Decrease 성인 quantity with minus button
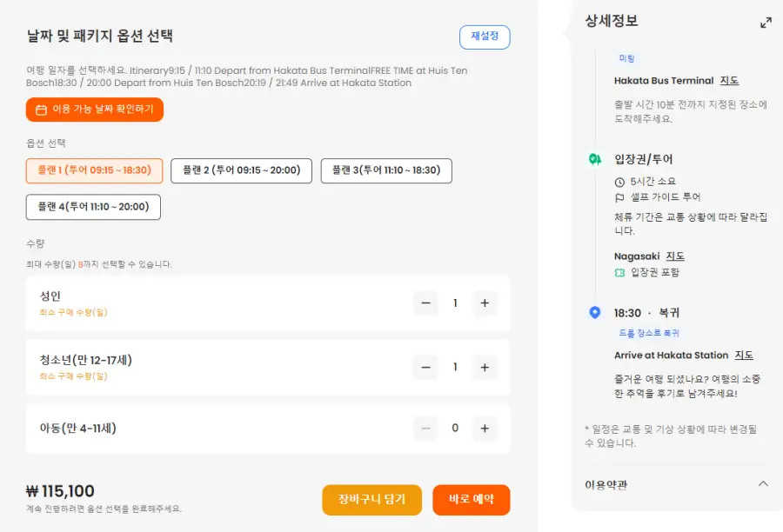The height and width of the screenshot is (532, 783). point(425,303)
